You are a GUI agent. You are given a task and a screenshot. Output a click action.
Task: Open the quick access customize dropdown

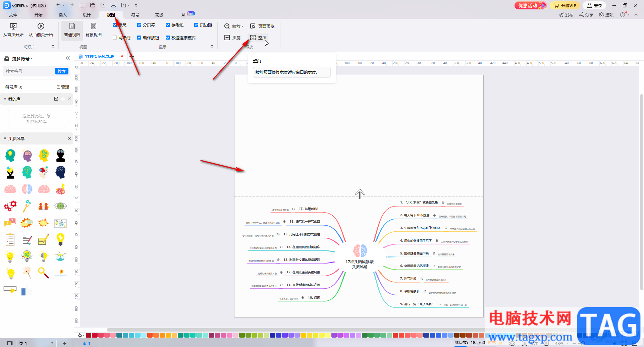tap(136, 5)
